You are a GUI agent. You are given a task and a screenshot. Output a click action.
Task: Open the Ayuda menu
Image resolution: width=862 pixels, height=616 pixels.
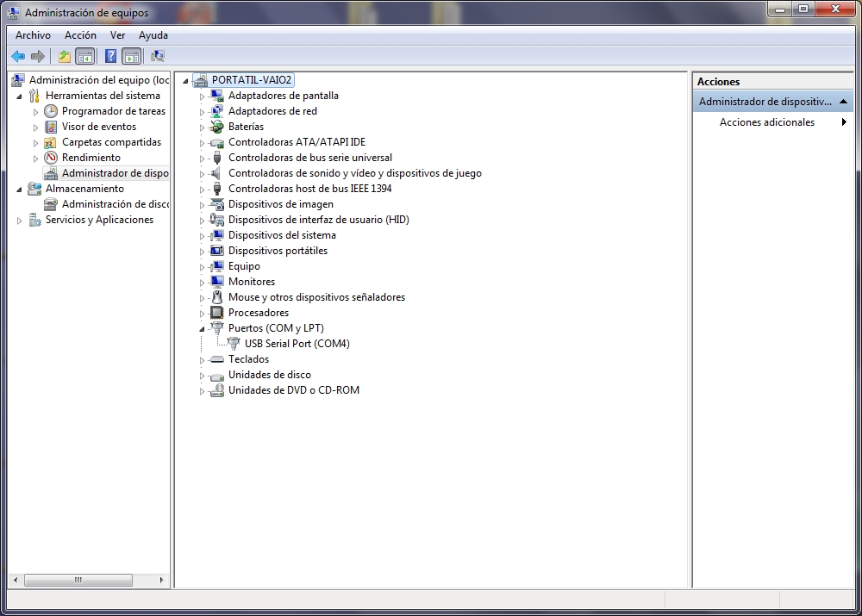click(153, 35)
